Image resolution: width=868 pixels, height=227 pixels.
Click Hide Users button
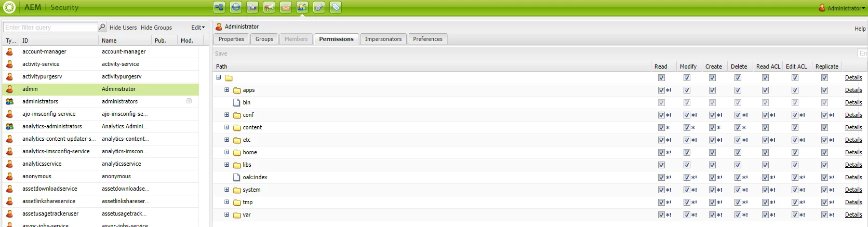pos(123,28)
